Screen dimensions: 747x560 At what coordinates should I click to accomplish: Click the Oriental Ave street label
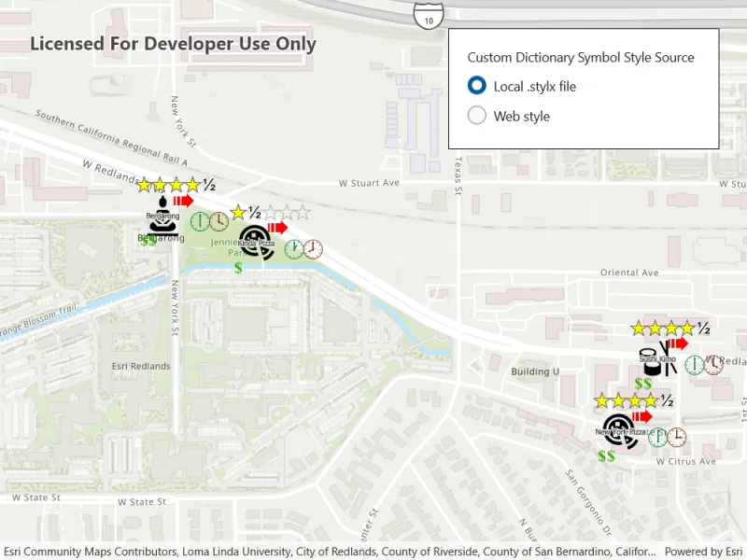click(629, 273)
